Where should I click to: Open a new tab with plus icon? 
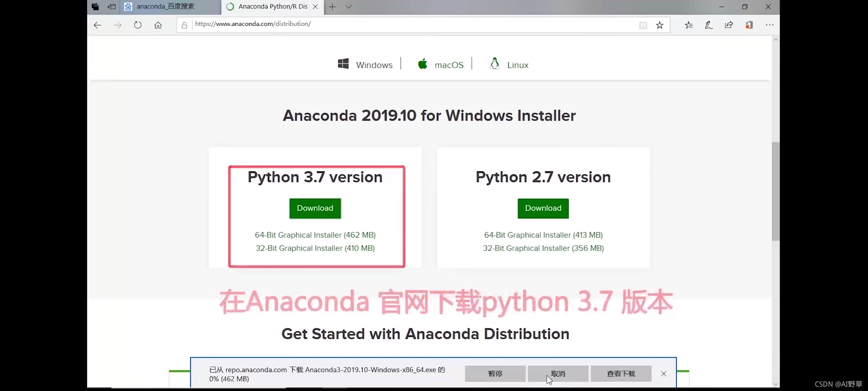(332, 7)
